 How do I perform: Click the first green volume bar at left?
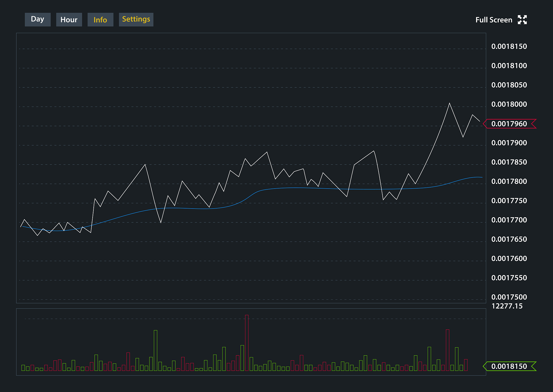pos(23,368)
